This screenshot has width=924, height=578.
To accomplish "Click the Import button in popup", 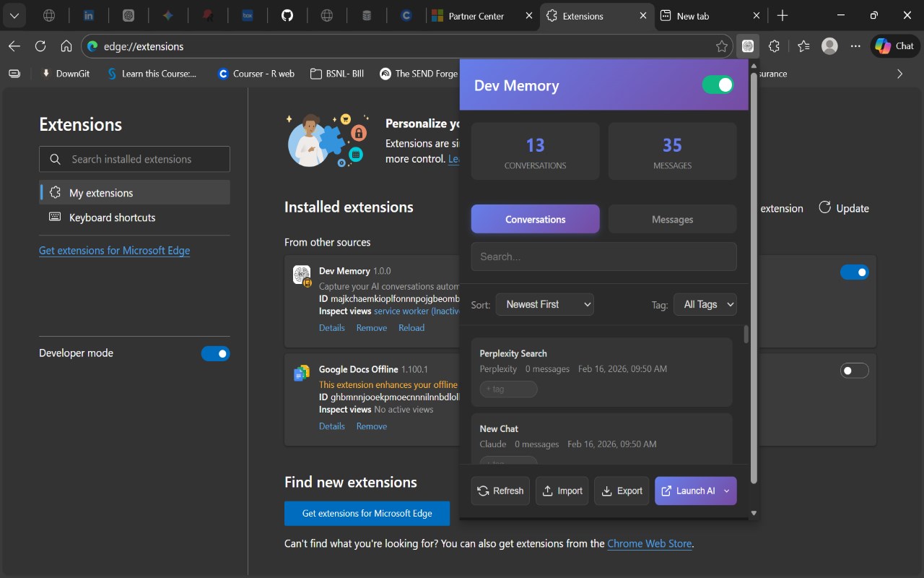I will click(562, 491).
